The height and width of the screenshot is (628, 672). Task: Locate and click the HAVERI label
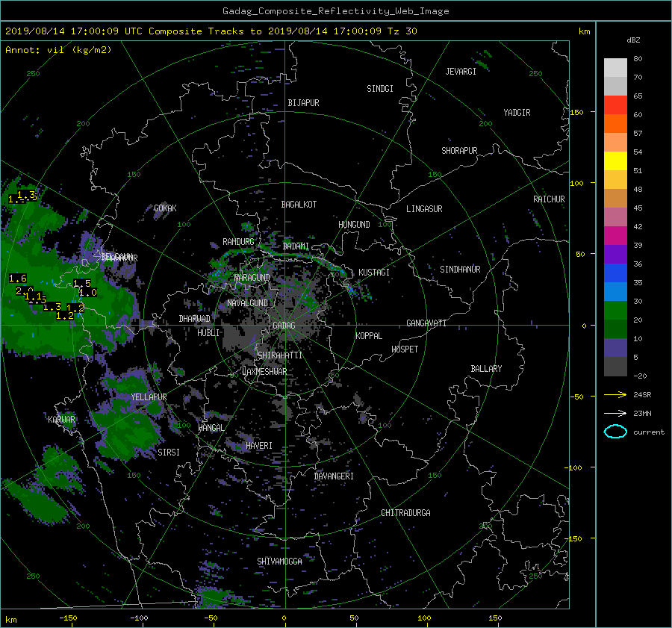pos(259,447)
